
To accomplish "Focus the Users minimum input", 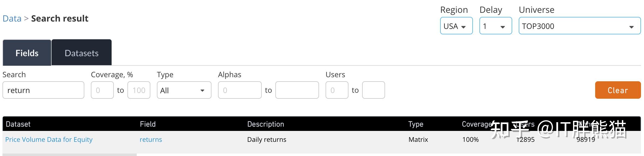I will (337, 90).
